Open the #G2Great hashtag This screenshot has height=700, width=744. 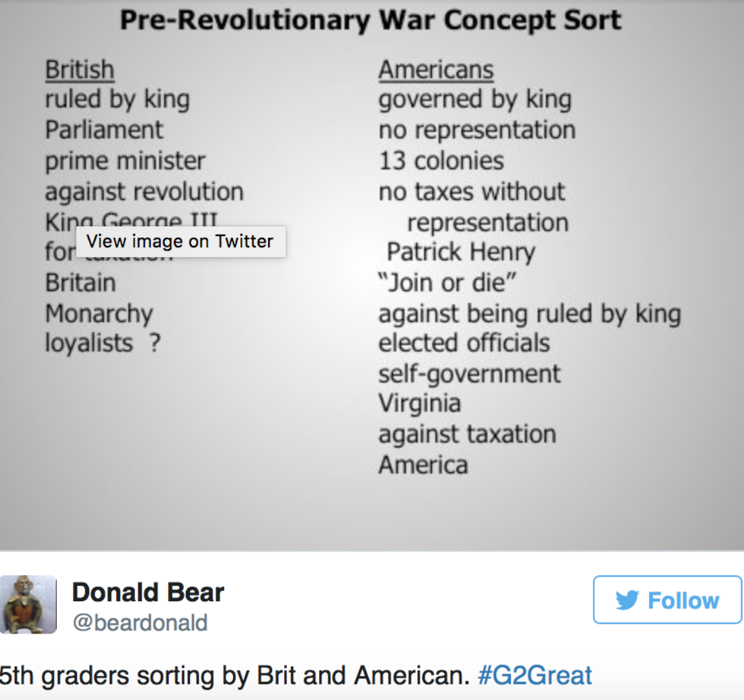pos(535,675)
